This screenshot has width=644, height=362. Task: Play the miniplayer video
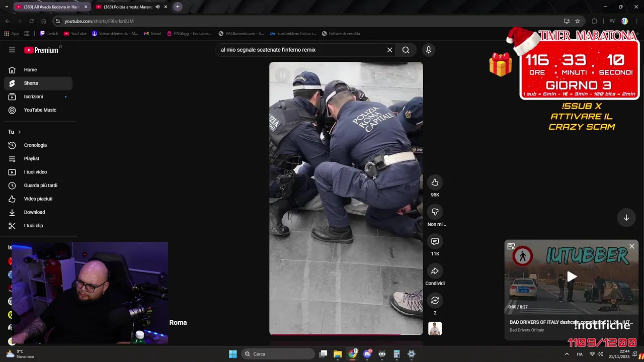pos(572,277)
